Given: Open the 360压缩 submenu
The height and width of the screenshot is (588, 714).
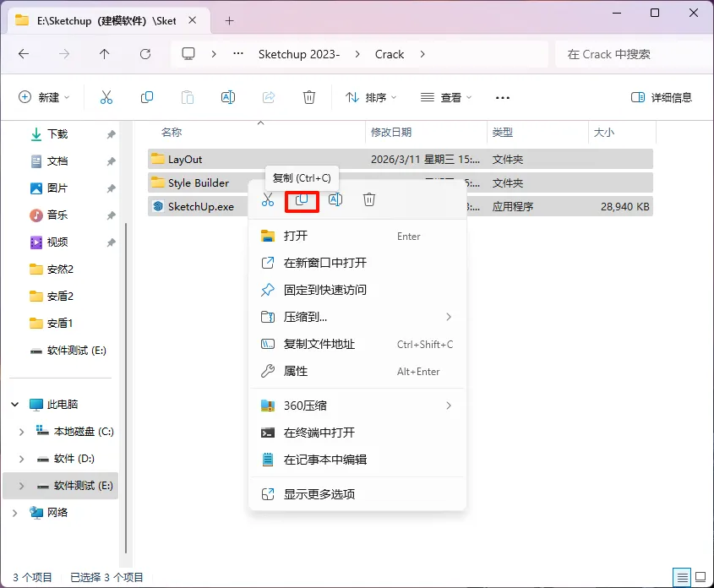Looking at the screenshot, I should click(x=357, y=406).
